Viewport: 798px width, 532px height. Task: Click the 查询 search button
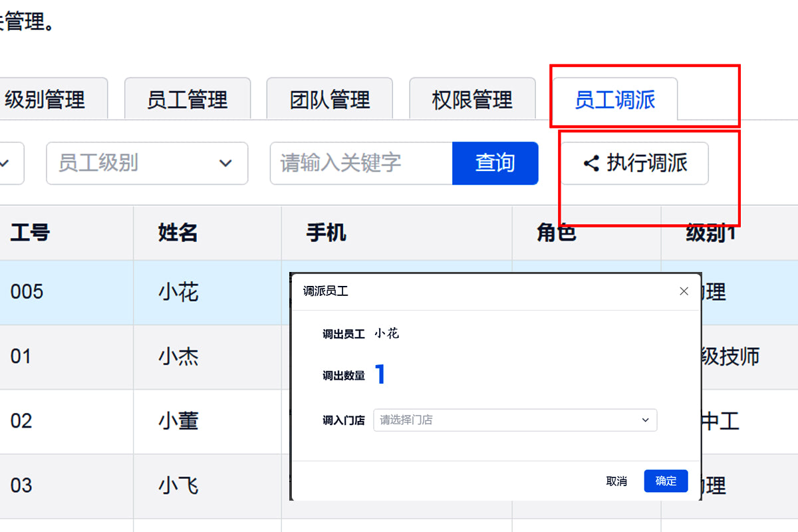[495, 163]
